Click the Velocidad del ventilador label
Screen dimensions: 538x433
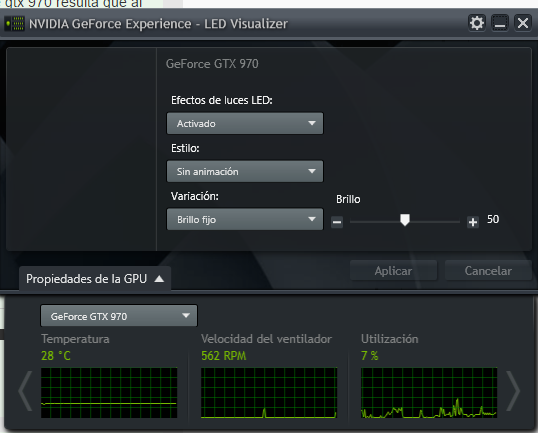tap(267, 339)
